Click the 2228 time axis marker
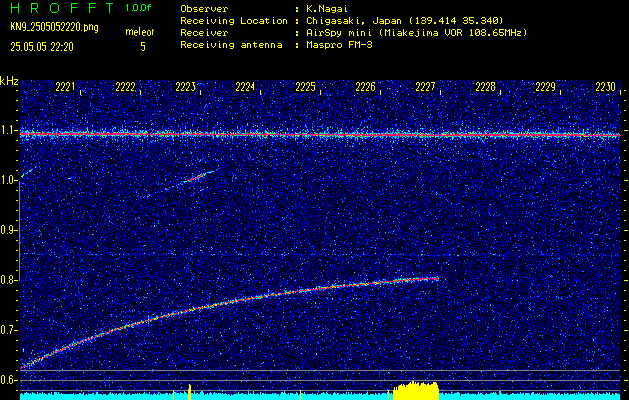The width and height of the screenshot is (629, 400). click(485, 87)
